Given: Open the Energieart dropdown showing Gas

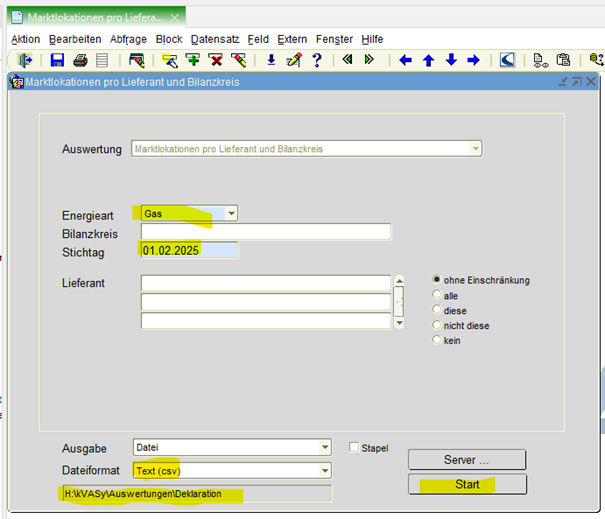Looking at the screenshot, I should tap(231, 213).
